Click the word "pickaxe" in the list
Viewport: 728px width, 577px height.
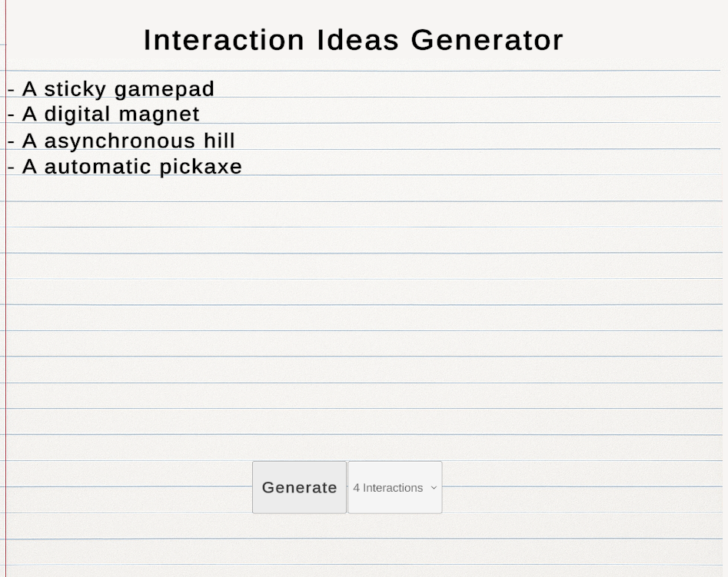tap(201, 167)
